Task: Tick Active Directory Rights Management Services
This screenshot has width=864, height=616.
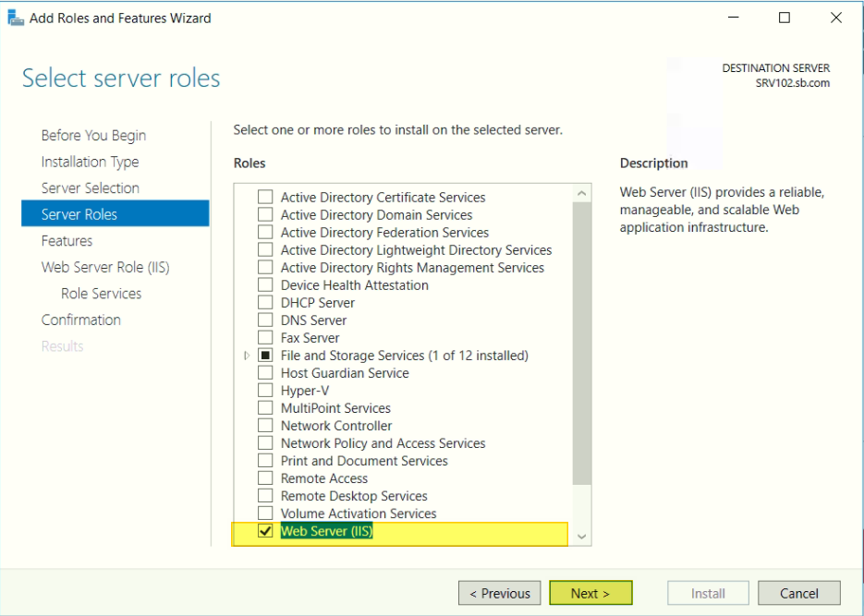Action: [265, 268]
